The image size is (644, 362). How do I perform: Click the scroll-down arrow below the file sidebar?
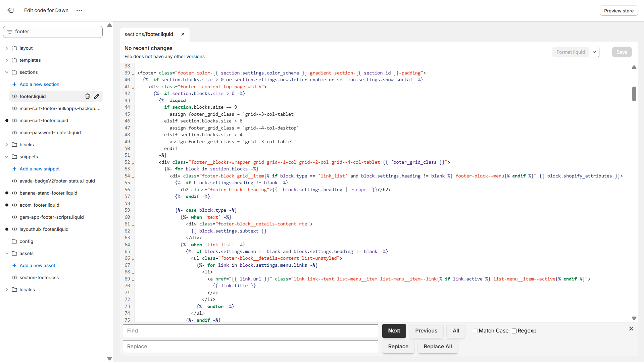click(x=109, y=358)
